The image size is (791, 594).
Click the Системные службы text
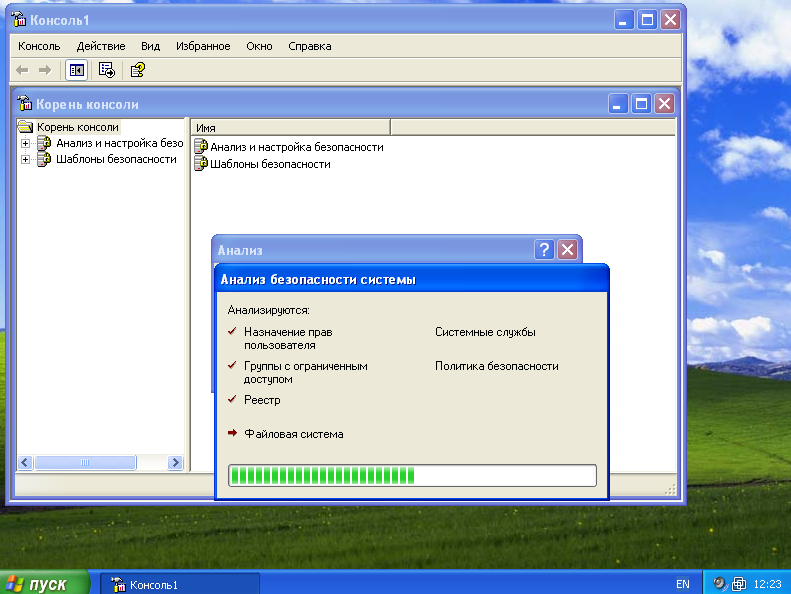pos(485,332)
